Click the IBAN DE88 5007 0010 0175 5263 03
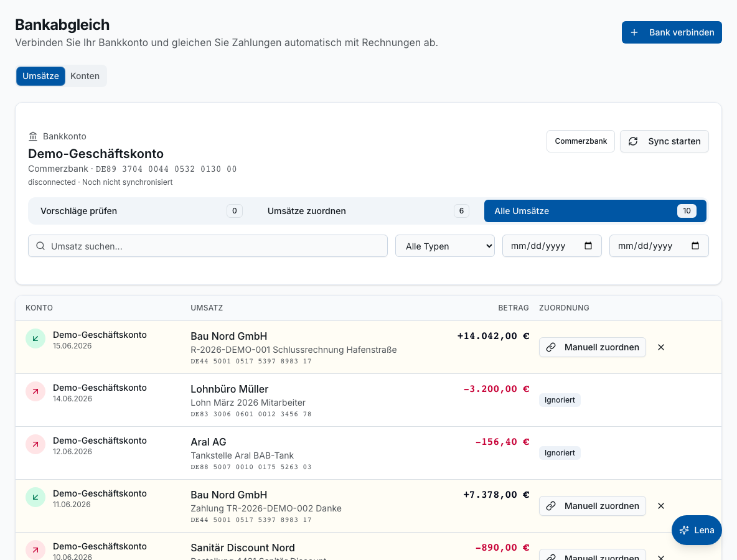This screenshot has height=560, width=737. coord(251,467)
